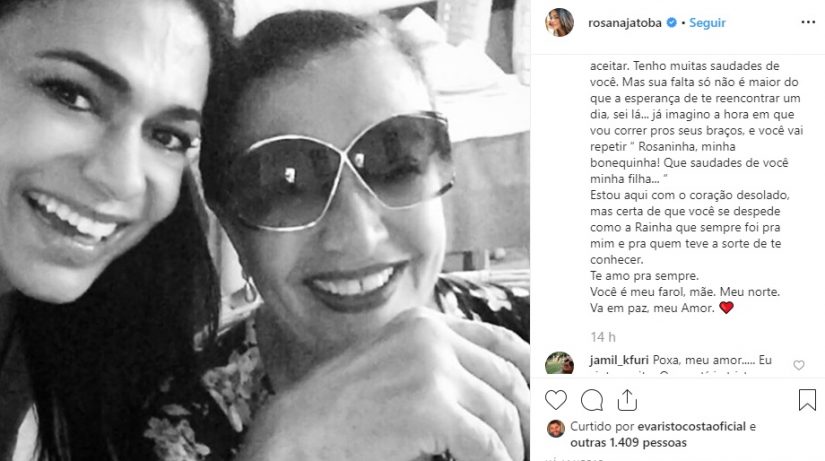Open the three-dot more options menu
This screenshot has height=461, width=825.
pos(808,22)
